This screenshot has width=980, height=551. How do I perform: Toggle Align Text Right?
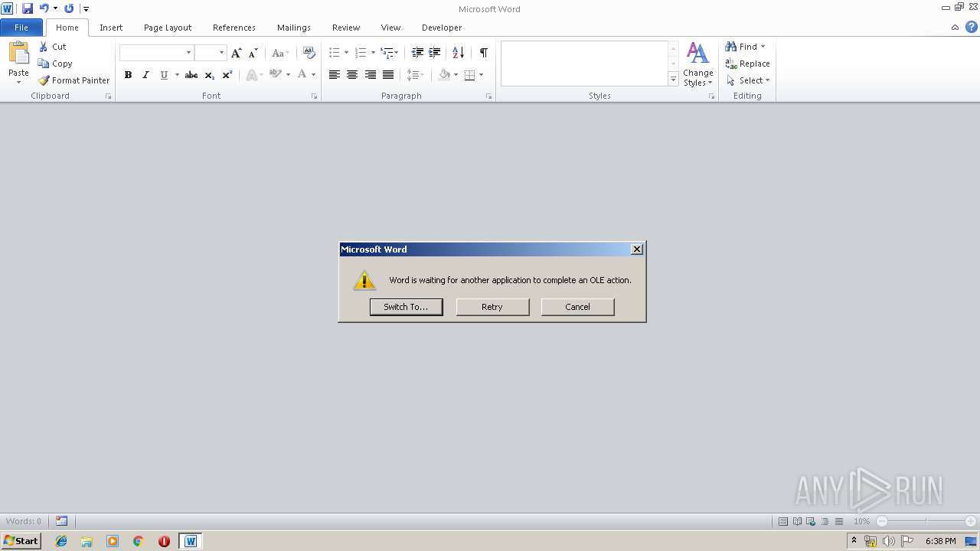[371, 75]
